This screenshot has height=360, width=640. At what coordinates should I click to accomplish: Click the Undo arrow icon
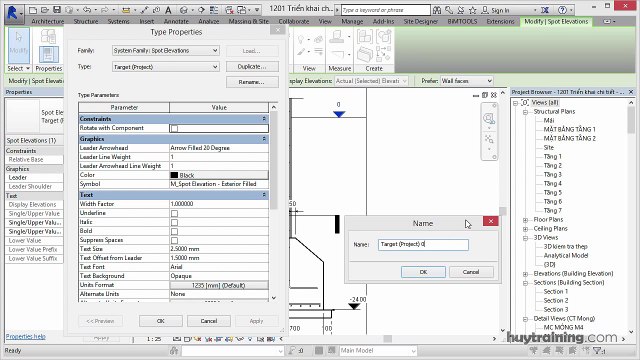click(87, 10)
